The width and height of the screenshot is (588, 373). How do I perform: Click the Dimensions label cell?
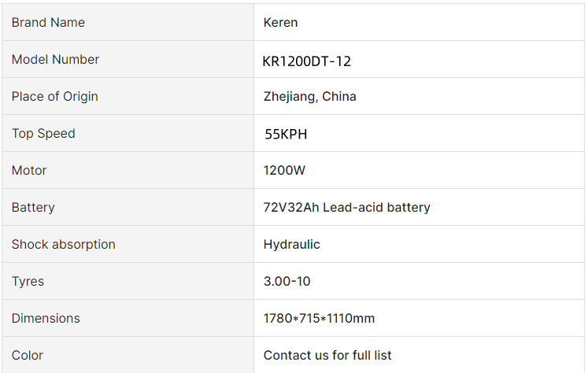pos(128,318)
